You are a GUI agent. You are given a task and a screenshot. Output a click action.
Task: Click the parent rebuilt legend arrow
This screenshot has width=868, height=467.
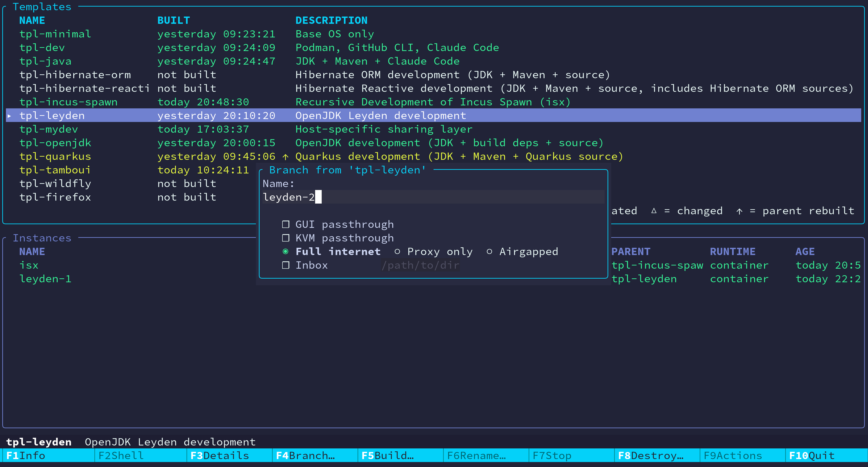point(739,211)
